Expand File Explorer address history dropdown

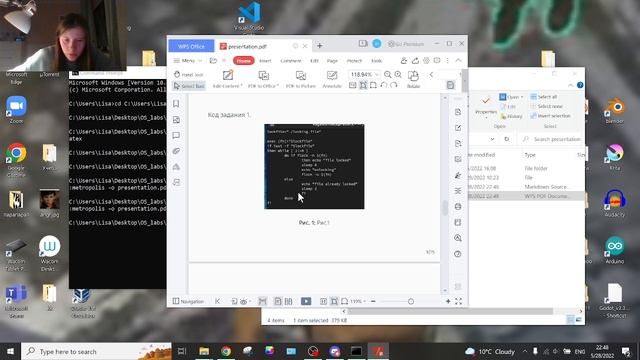(493, 139)
